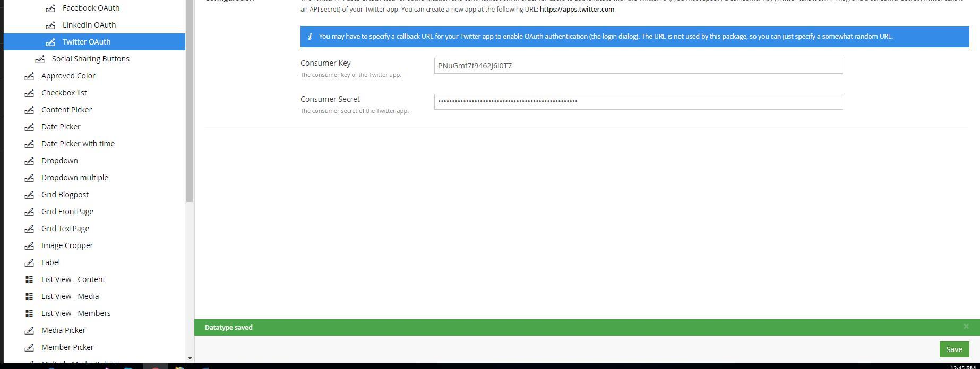
Task: Click the List View - Media list icon
Action: pos(29,296)
